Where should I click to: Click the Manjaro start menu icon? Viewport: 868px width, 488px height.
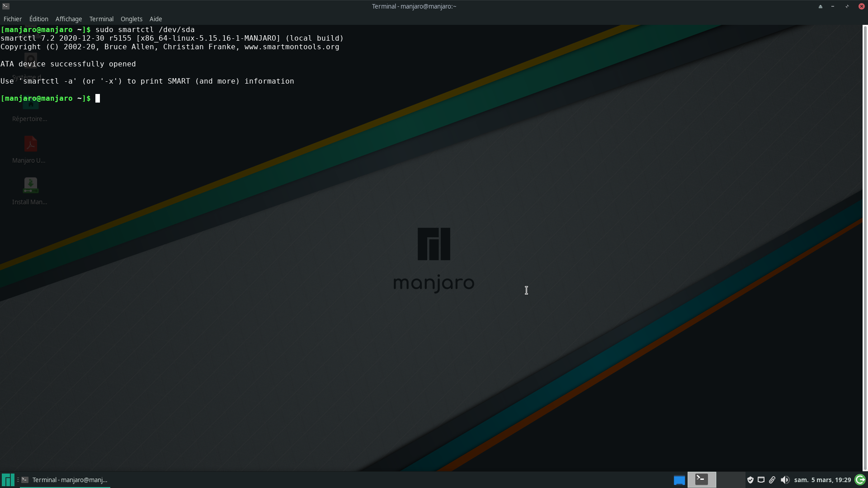(8, 480)
